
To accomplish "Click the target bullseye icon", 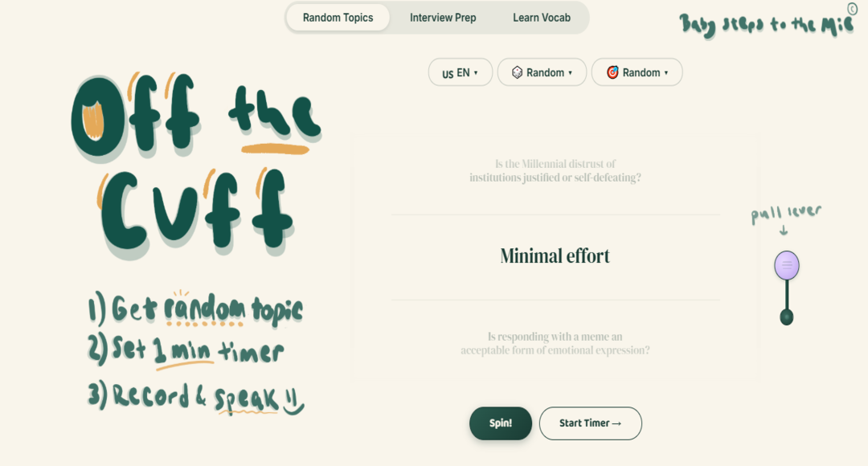I will [612, 72].
